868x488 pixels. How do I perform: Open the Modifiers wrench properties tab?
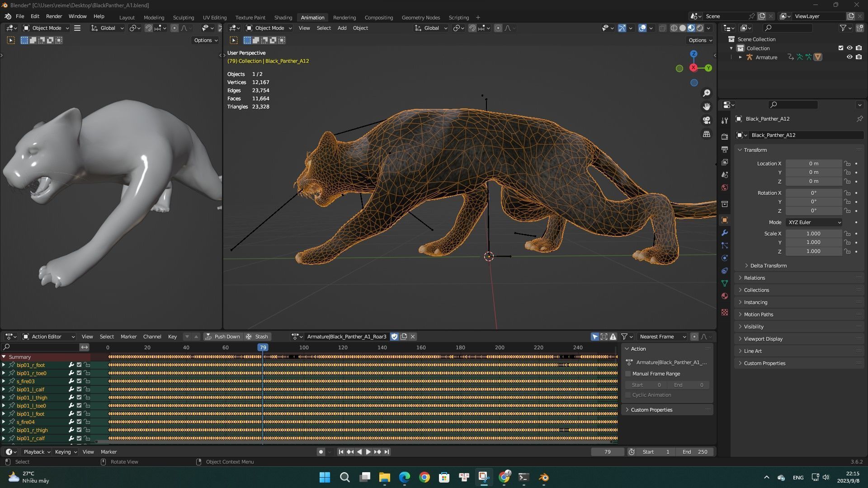(725, 233)
